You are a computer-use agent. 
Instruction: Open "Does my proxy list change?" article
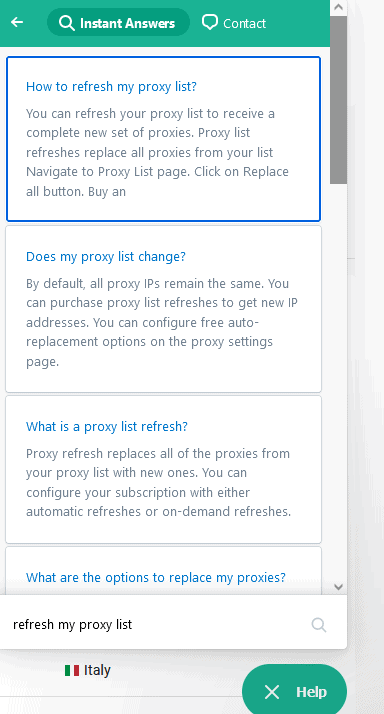[x=106, y=256]
